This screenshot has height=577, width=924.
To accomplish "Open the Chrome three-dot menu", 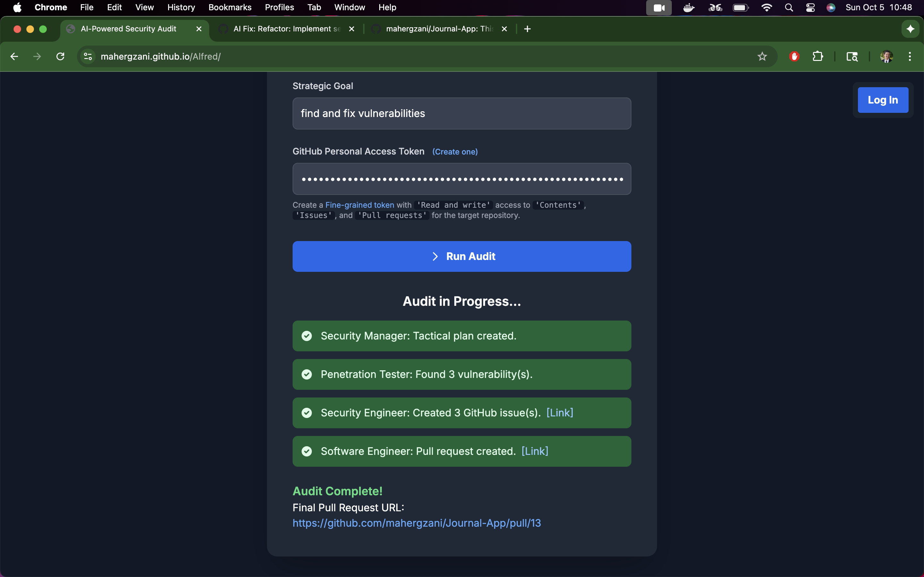I will pos(910,56).
